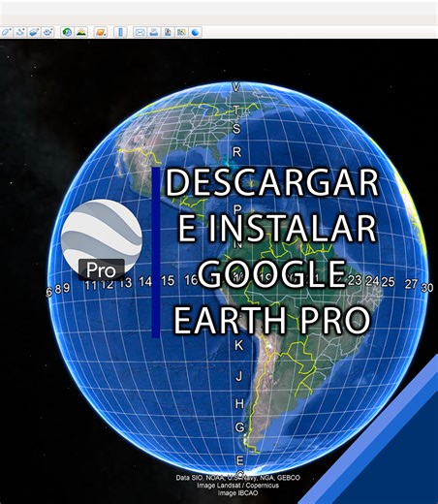Start recording a tour
Image resolution: width=438 pixels, height=504 pixels.
point(47,32)
